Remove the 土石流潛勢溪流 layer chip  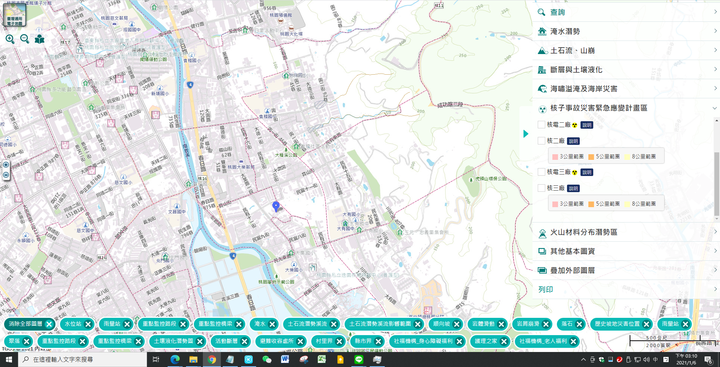(334, 324)
